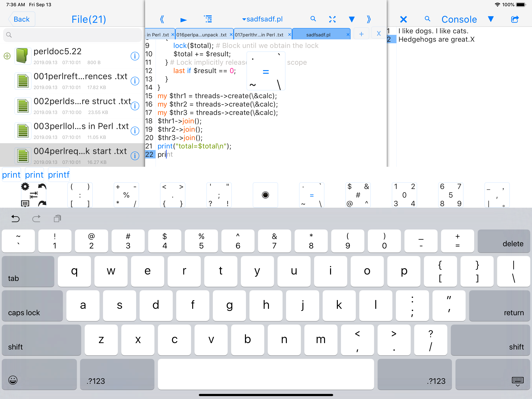Screen dimensions: 532x399
Task: Show info for 002perlds...re struct .txt
Action: click(135, 106)
